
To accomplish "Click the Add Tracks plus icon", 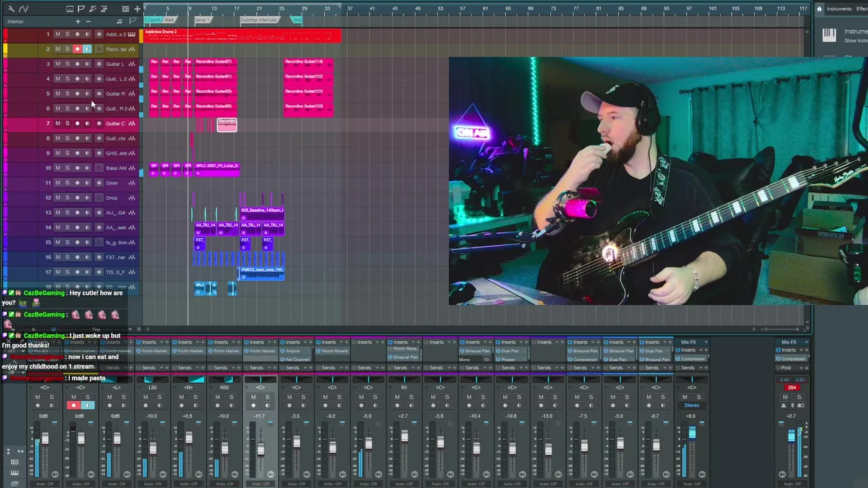I will (x=137, y=9).
